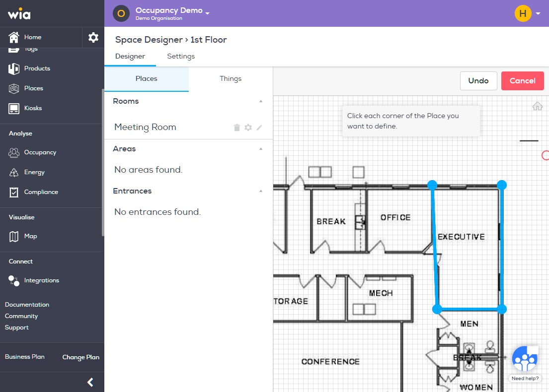Click Space Designer in the breadcrumb
This screenshot has width=549, height=392.
[149, 40]
